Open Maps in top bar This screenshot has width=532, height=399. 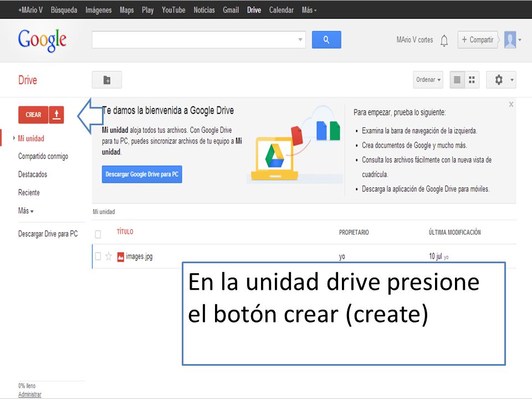point(126,10)
